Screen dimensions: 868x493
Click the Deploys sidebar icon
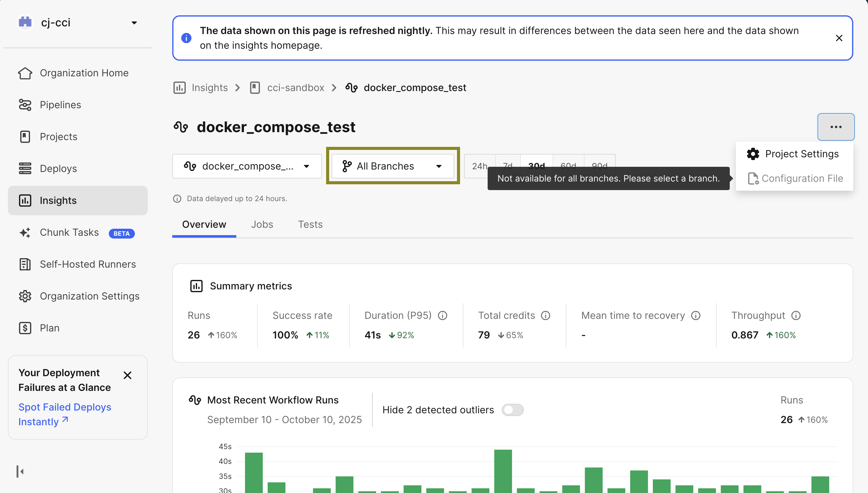pyautogui.click(x=25, y=168)
